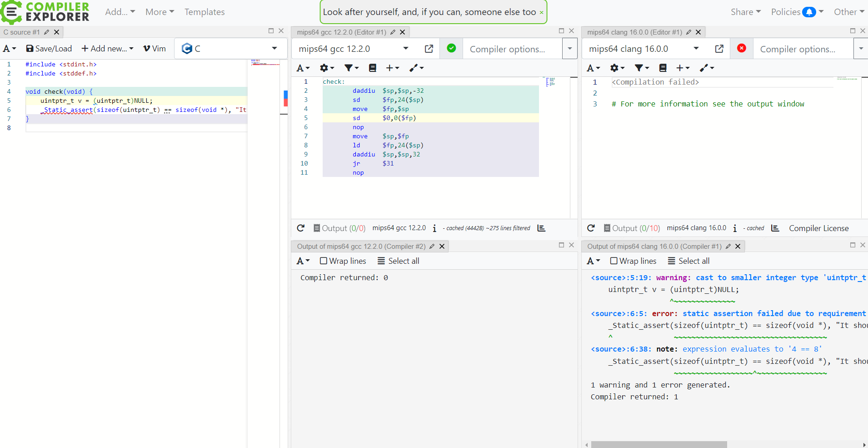Click Select all in gcc output pane
The width and height of the screenshot is (868, 448).
[x=399, y=261]
